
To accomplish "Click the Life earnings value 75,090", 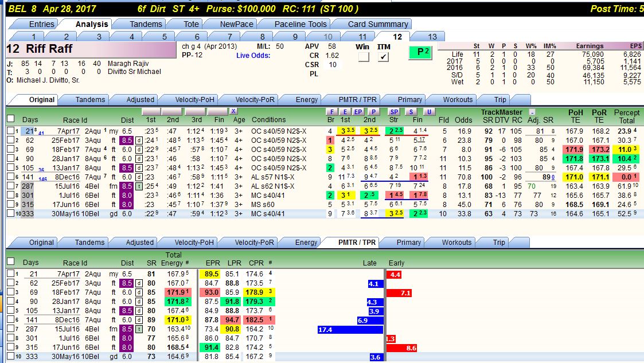I will point(592,54).
